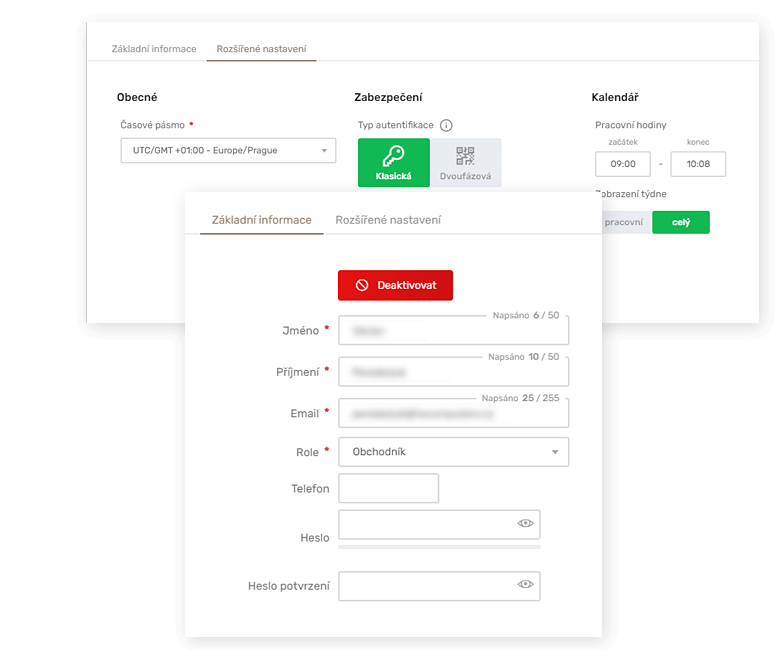Switch to Rozšířené nastavení tab in front panel
778x650 pixels.
tap(388, 220)
